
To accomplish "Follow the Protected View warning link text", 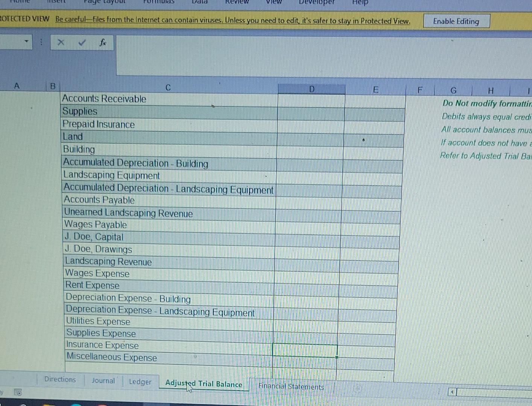I will point(232,21).
